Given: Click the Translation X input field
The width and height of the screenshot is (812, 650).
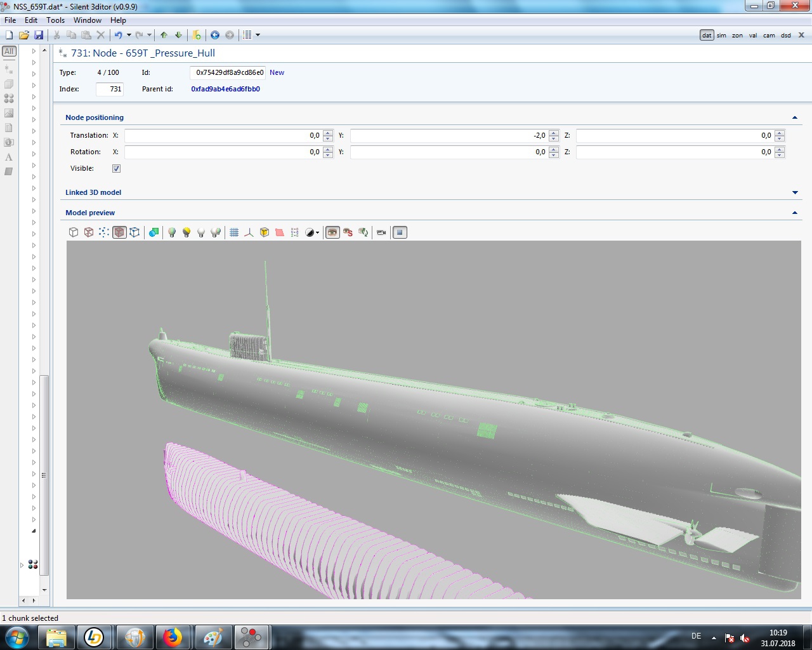Looking at the screenshot, I should [x=223, y=135].
